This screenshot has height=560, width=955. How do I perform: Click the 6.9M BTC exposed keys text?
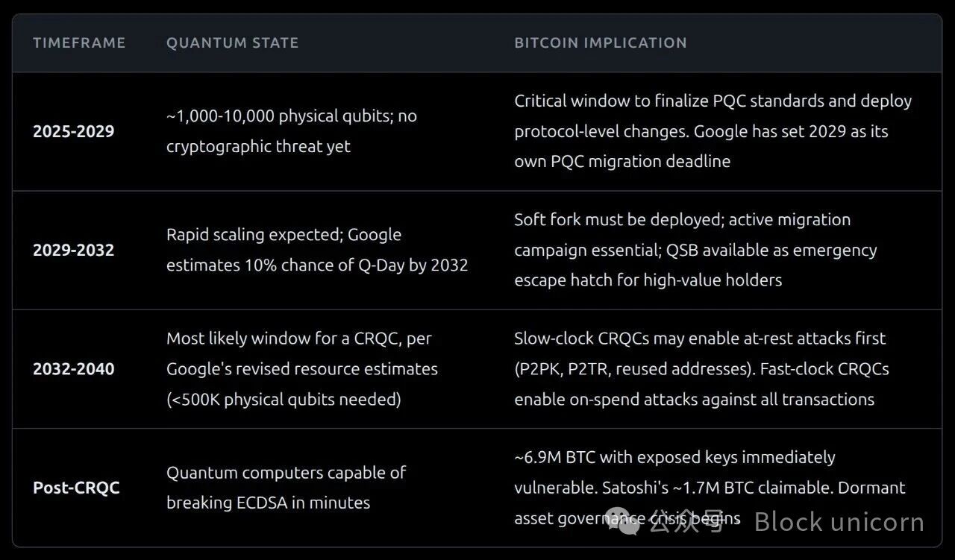click(674, 457)
